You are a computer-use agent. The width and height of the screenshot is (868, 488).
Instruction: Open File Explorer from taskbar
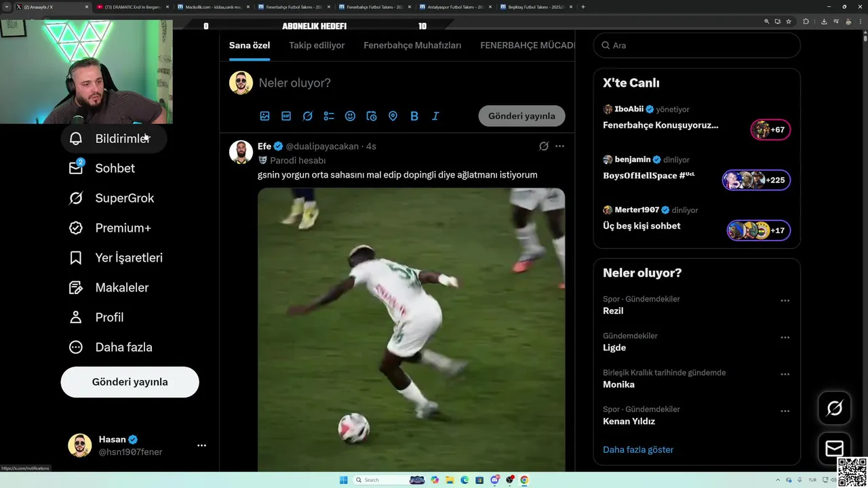point(450,480)
